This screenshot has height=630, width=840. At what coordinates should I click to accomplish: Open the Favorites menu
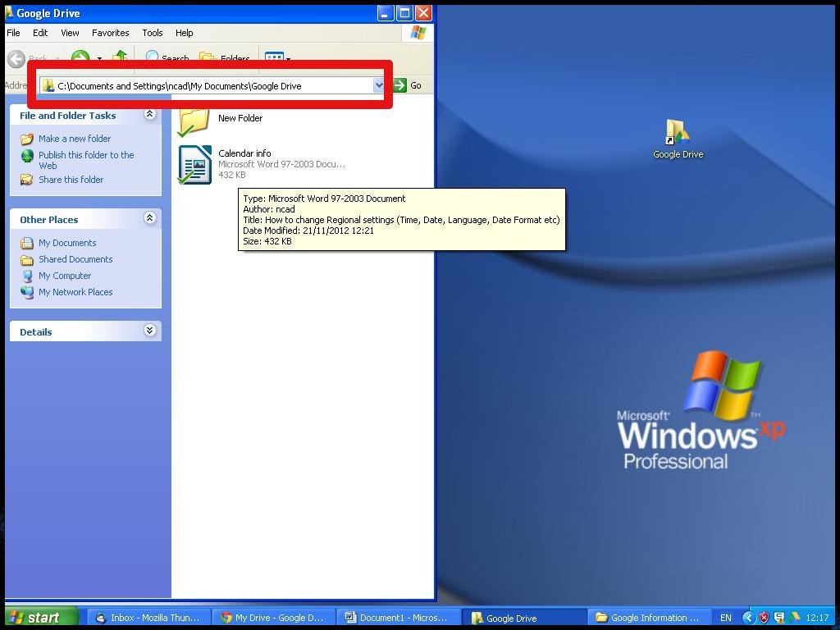(x=111, y=33)
